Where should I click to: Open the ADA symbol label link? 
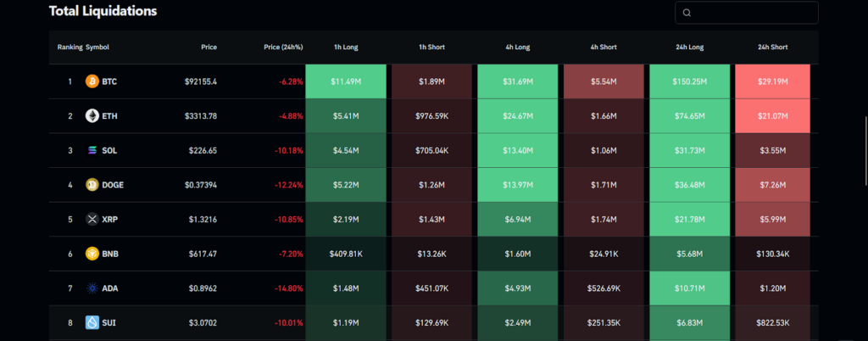click(109, 288)
